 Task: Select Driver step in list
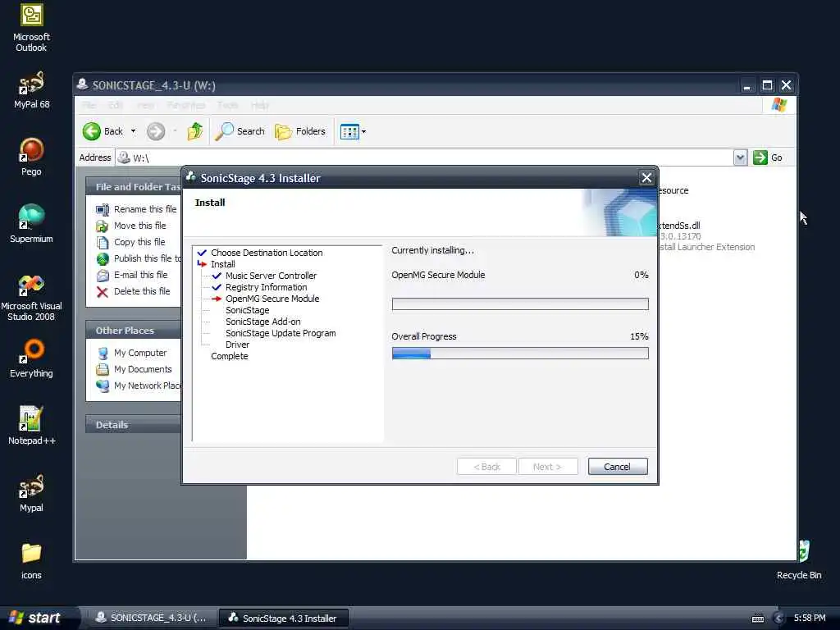coord(237,345)
